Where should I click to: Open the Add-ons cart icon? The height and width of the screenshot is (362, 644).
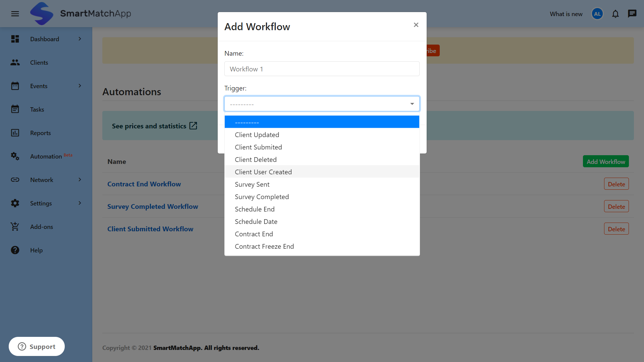click(15, 227)
